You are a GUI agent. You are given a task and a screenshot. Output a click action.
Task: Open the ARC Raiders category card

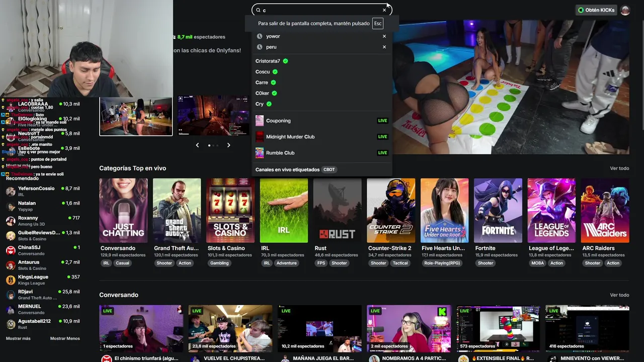pos(605,211)
